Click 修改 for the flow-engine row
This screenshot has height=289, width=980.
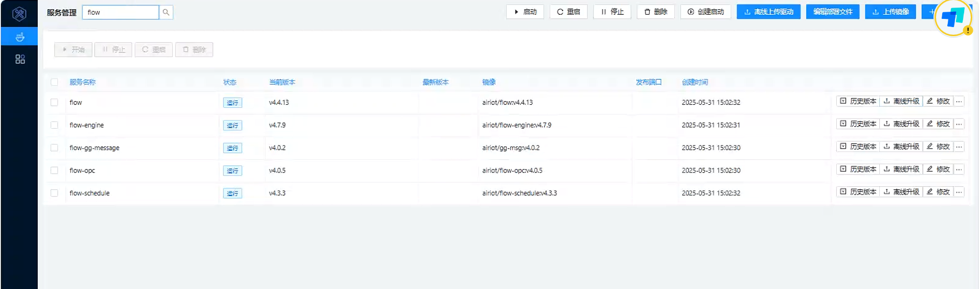click(x=938, y=124)
